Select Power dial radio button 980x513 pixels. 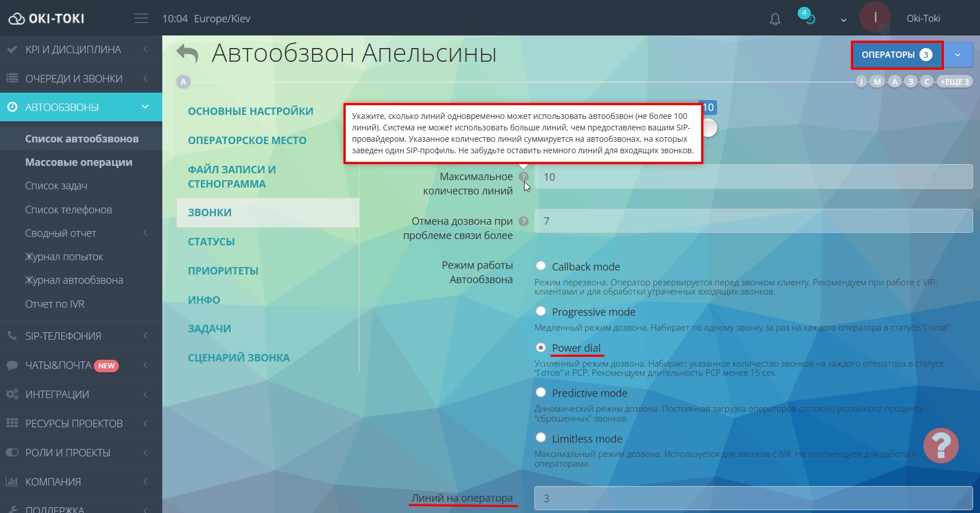(x=541, y=347)
